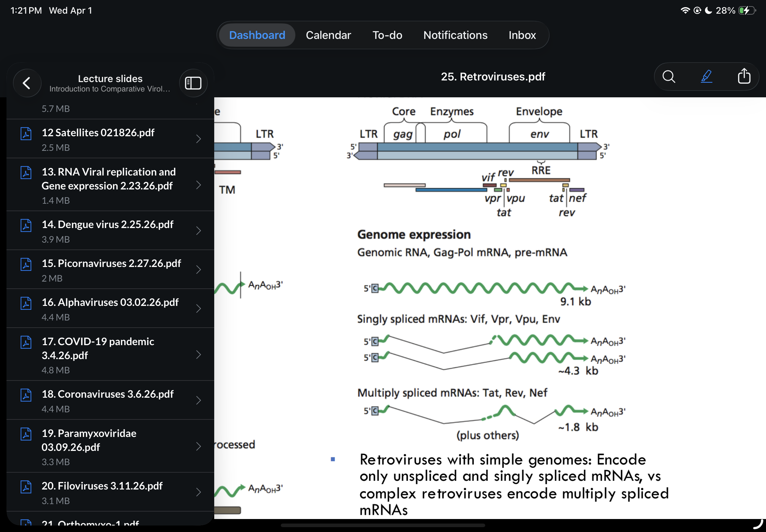
Task: Tap the bottom home indicator bar
Action: click(383, 525)
